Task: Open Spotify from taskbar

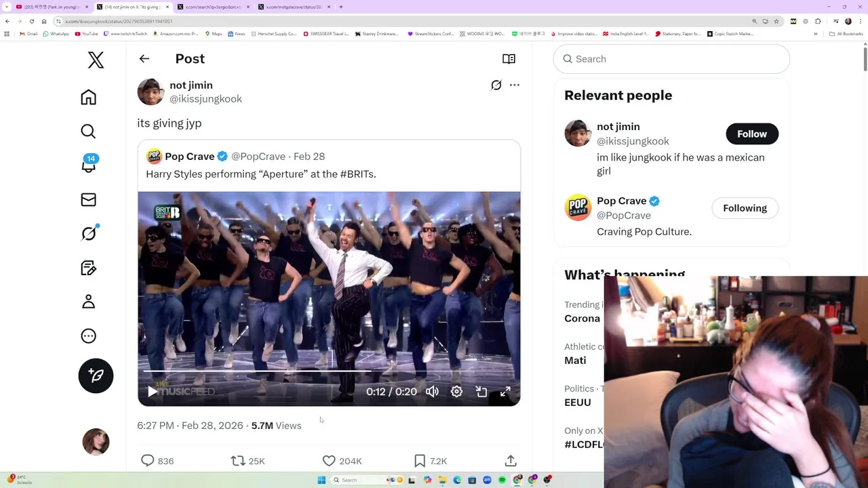Action: pos(502,480)
